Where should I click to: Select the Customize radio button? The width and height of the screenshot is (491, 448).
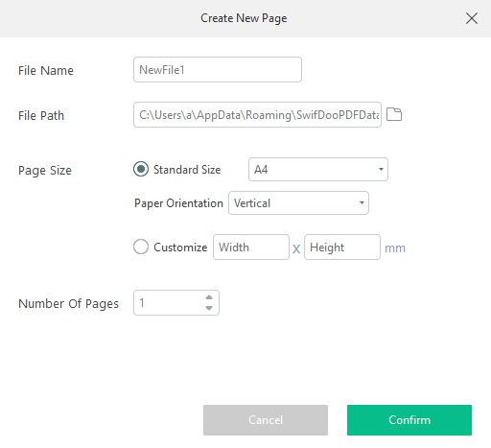tap(141, 247)
